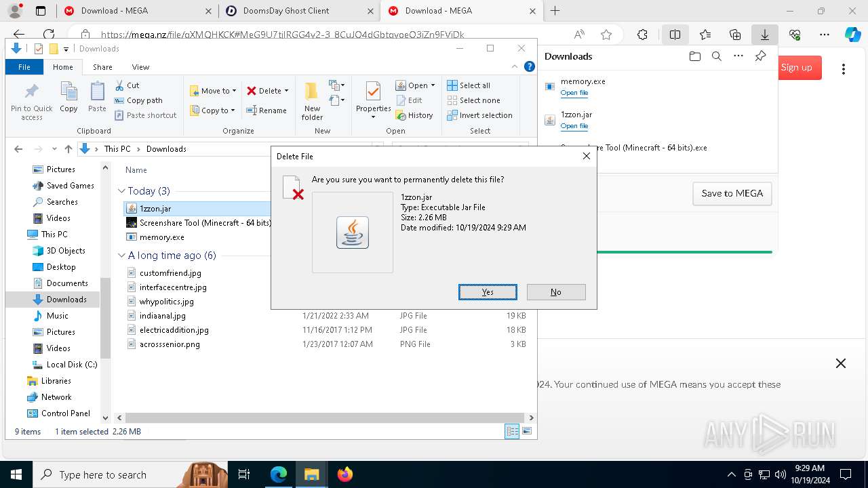Collapse the A long time ago group
This screenshot has height=488, width=868.
pyautogui.click(x=121, y=256)
